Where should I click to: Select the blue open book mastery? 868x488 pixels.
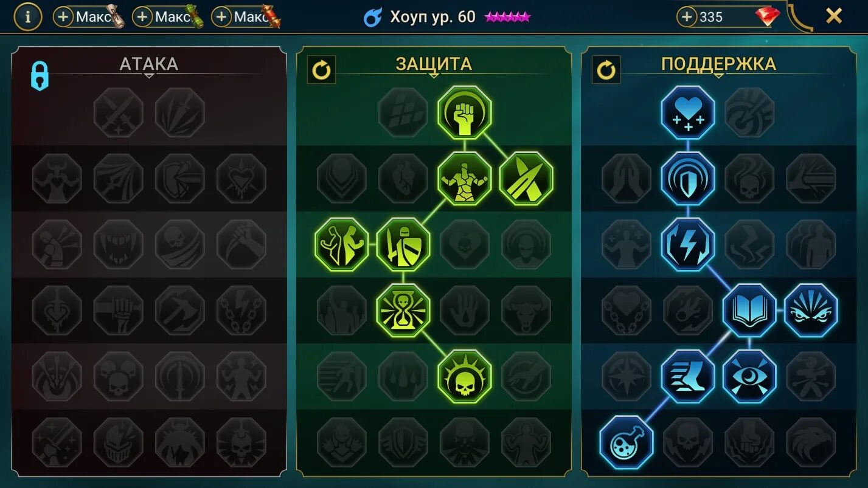click(749, 311)
